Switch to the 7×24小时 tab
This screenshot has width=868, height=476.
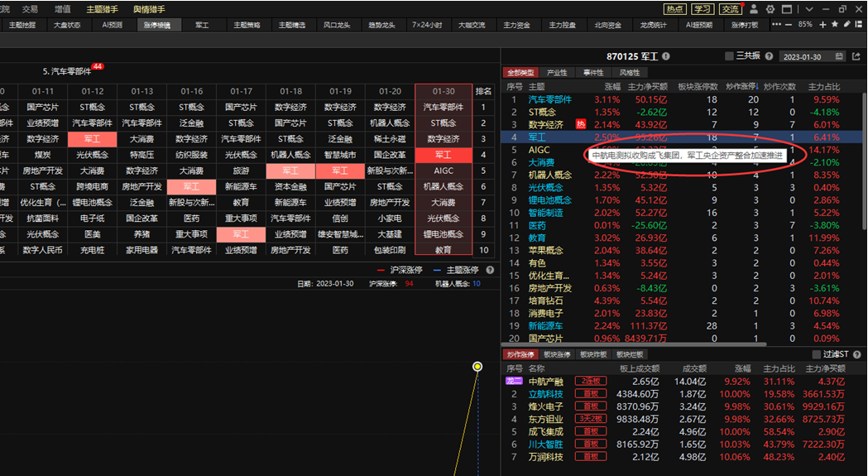click(427, 25)
